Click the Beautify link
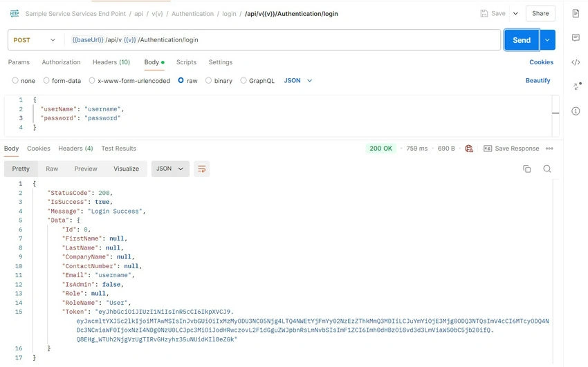The image size is (588, 367). 538,80
